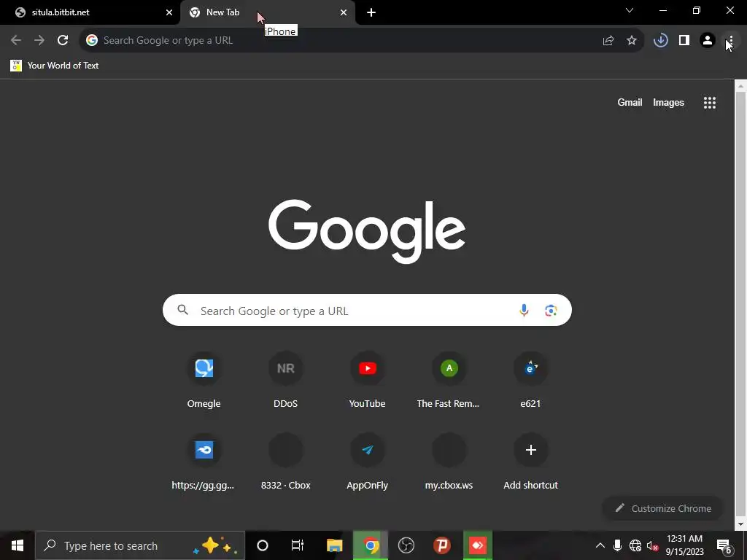Viewport: 747px width, 560px height.
Task: Open the Chrome profile avatar
Action: tap(708, 41)
